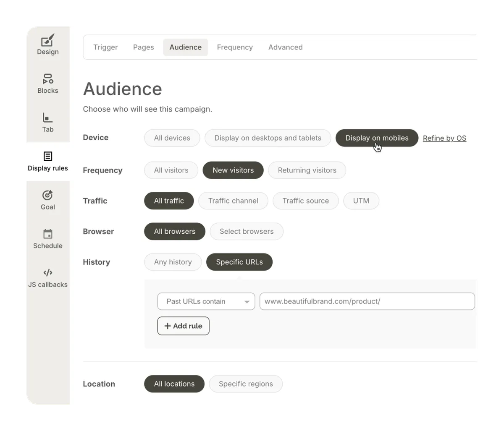
Task: Select the New visitors option
Action: [233, 170]
